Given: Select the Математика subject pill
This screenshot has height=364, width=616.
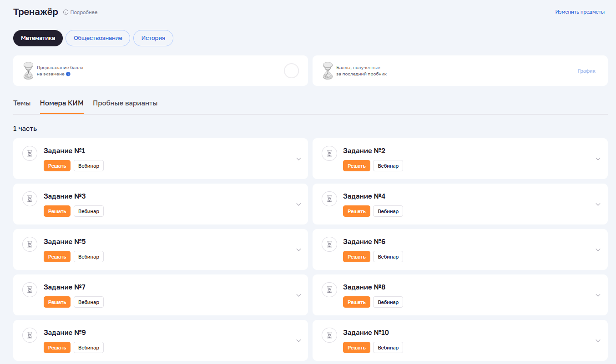Looking at the screenshot, I should pyautogui.click(x=38, y=38).
